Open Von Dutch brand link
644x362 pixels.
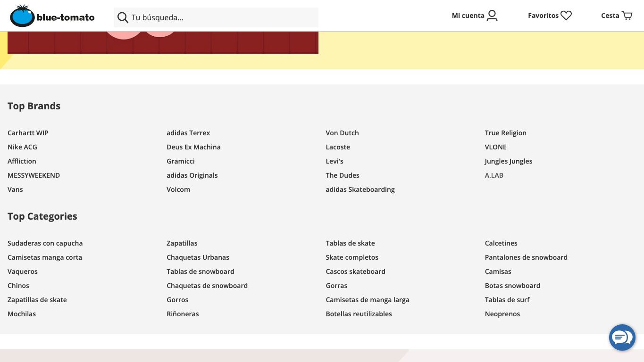342,133
